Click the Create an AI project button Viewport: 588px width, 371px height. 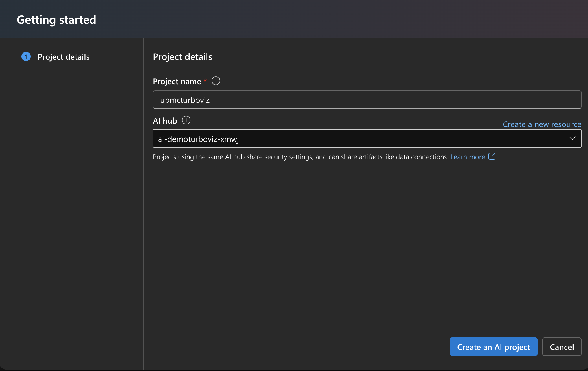point(493,347)
